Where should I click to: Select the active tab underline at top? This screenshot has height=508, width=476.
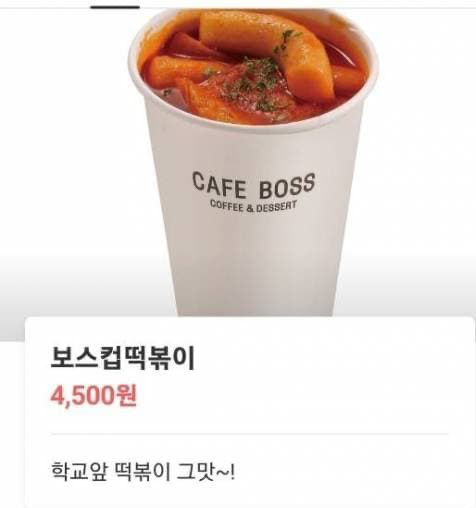tap(115, 7)
